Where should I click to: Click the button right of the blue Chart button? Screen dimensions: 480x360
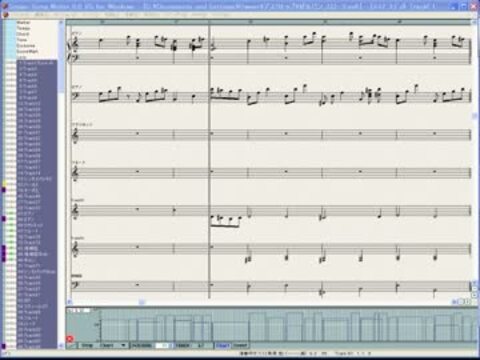240,346
